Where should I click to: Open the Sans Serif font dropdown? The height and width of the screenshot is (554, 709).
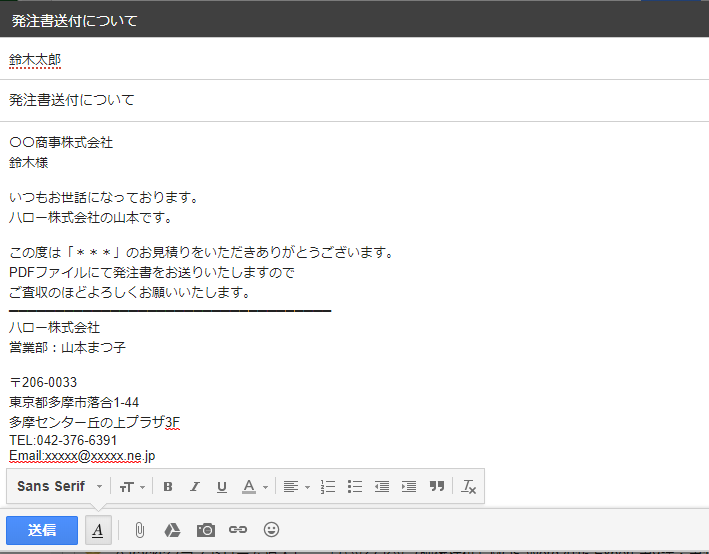[59, 487]
